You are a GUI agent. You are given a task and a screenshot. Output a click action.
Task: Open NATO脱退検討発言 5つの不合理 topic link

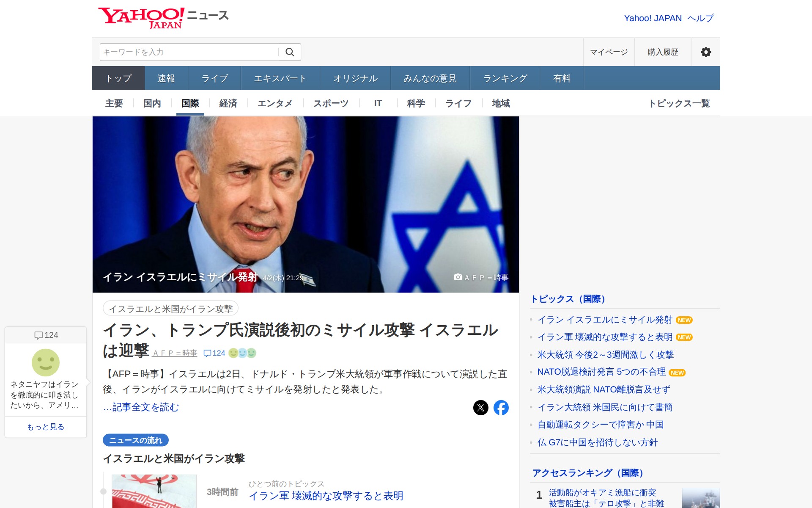click(x=601, y=372)
